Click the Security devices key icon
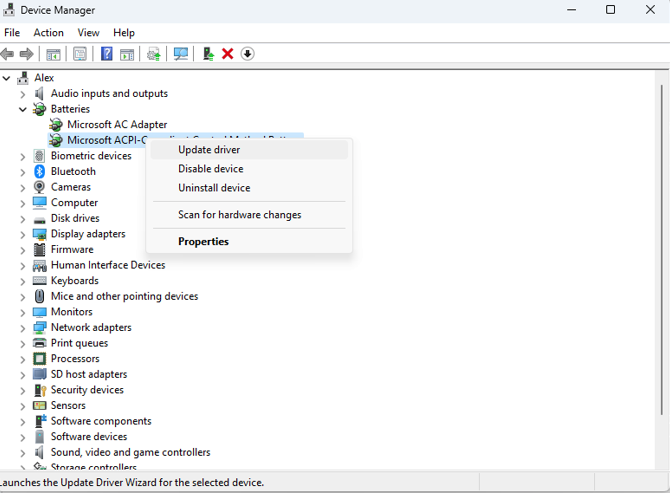 point(40,390)
